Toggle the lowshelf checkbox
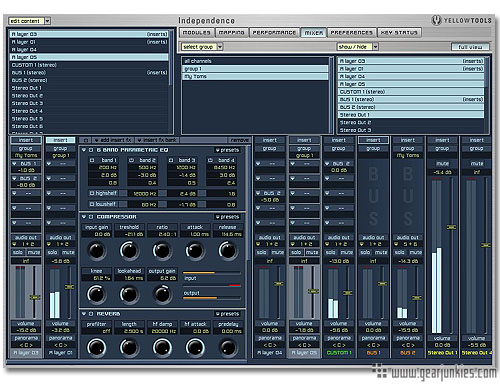 pyautogui.click(x=92, y=204)
